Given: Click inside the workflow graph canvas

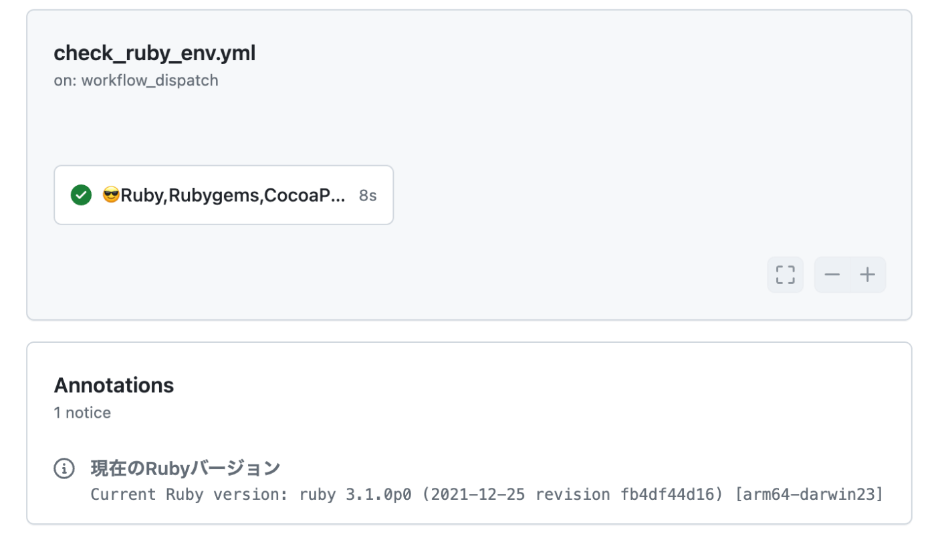Looking at the screenshot, I should click(535, 200).
